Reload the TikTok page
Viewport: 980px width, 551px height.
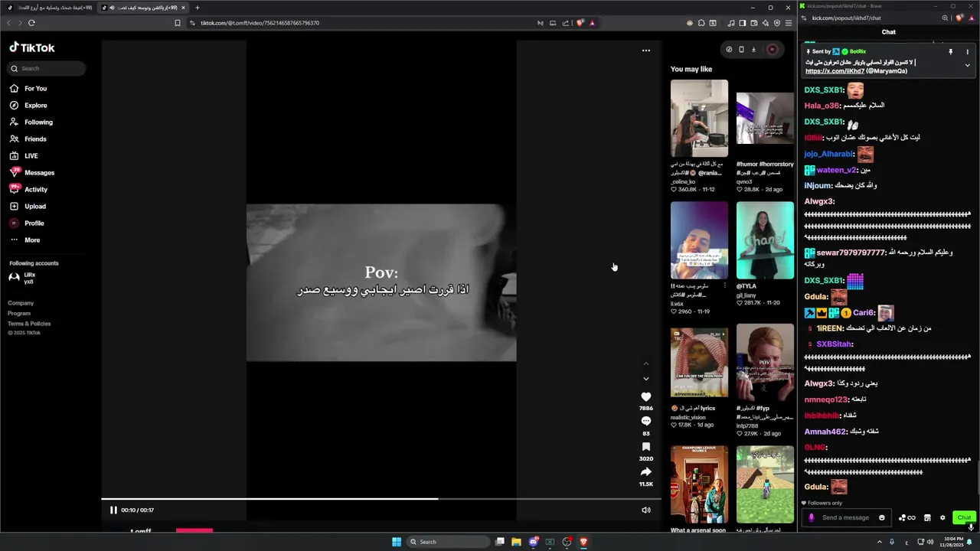coord(31,23)
